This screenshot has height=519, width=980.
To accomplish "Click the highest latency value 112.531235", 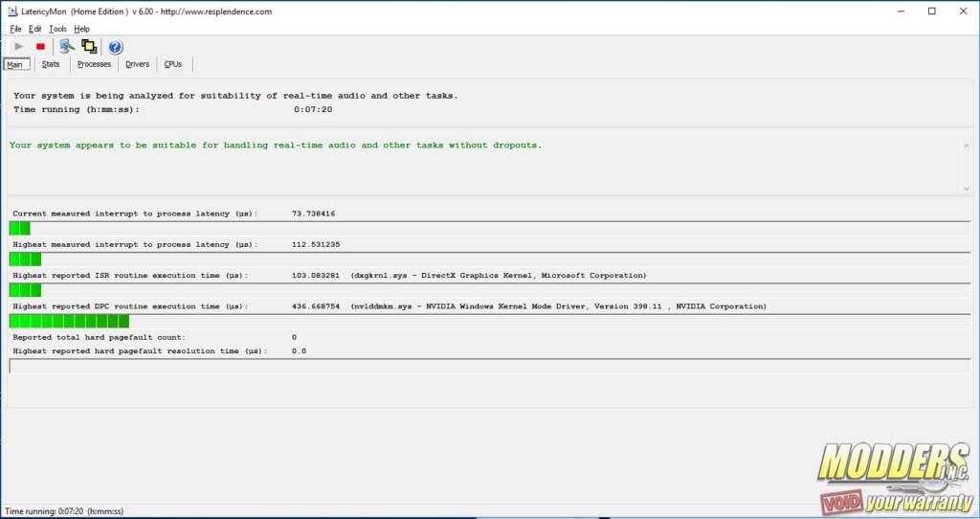I will click(316, 244).
